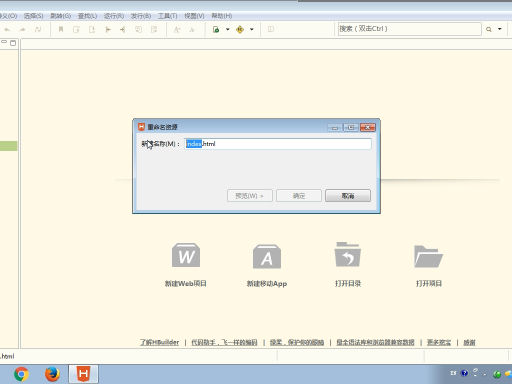Open the 运行(R) menu

point(114,16)
